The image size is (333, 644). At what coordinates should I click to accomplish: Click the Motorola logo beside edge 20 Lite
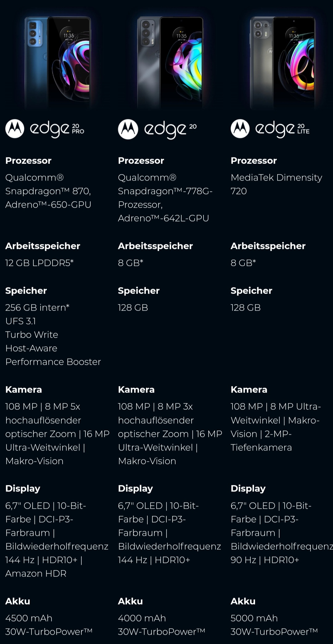[x=240, y=129]
